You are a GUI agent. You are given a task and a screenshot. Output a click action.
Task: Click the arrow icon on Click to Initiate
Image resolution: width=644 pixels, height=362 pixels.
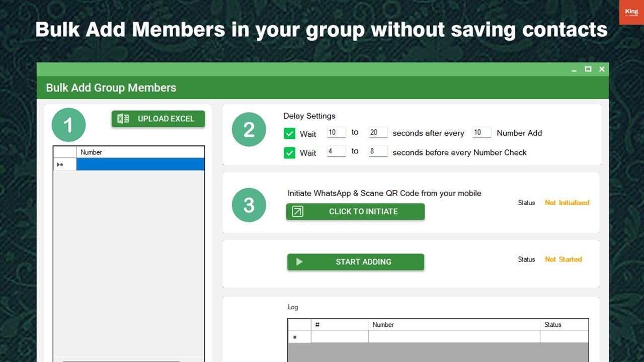pyautogui.click(x=298, y=212)
